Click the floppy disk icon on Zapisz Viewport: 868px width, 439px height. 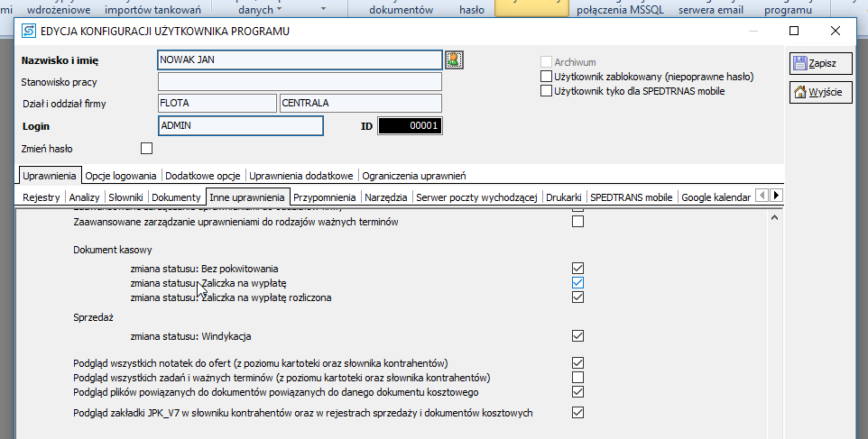pyautogui.click(x=800, y=63)
